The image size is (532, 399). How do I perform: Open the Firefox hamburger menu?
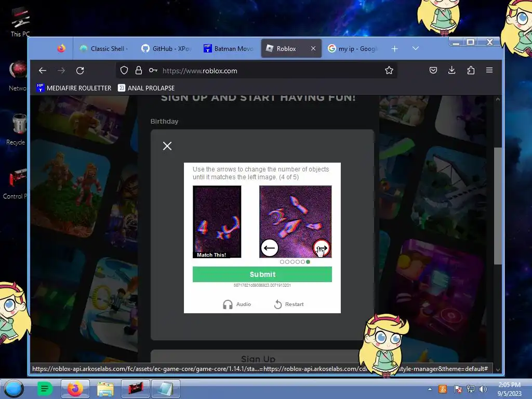click(489, 70)
